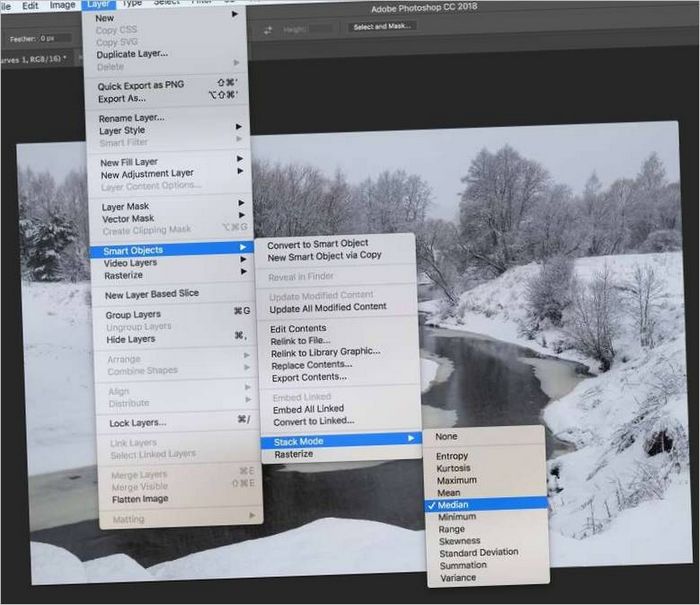Select Replace Contents... entry

pyautogui.click(x=338, y=365)
